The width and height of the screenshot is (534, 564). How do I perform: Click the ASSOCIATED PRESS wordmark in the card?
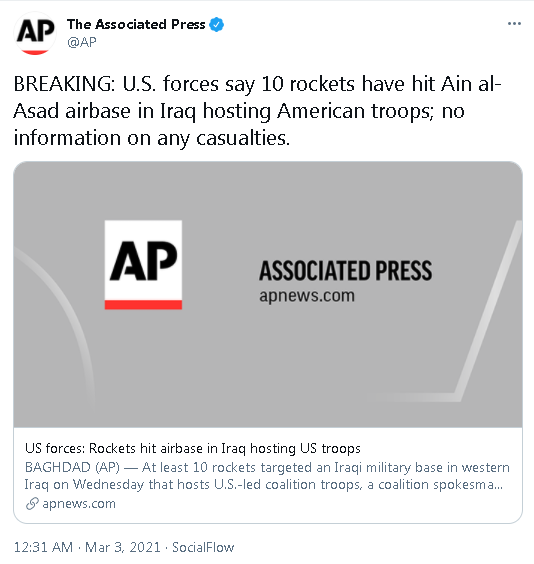click(345, 270)
